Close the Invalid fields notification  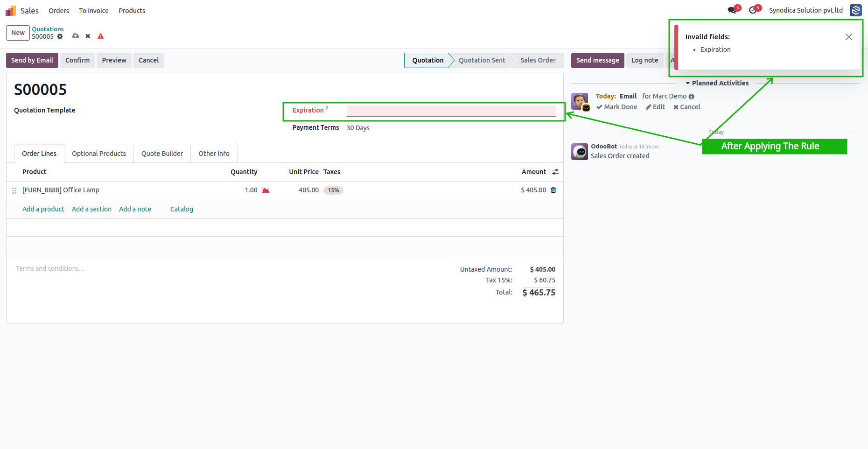click(x=849, y=37)
